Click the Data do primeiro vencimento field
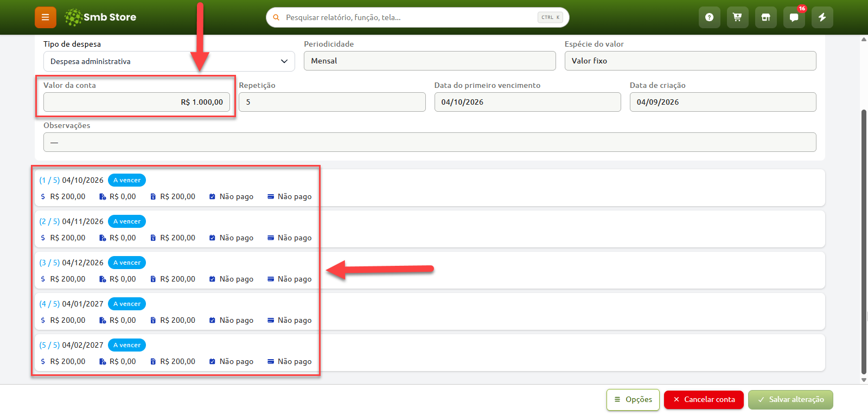The height and width of the screenshot is (415, 868). point(528,102)
